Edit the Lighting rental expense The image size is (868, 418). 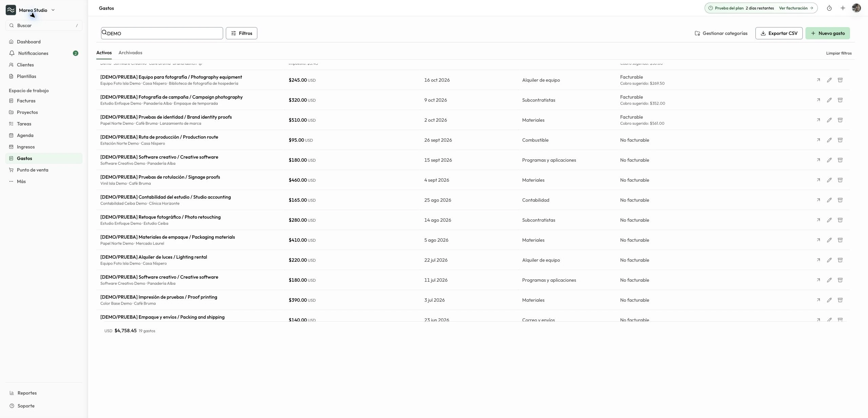(x=829, y=260)
